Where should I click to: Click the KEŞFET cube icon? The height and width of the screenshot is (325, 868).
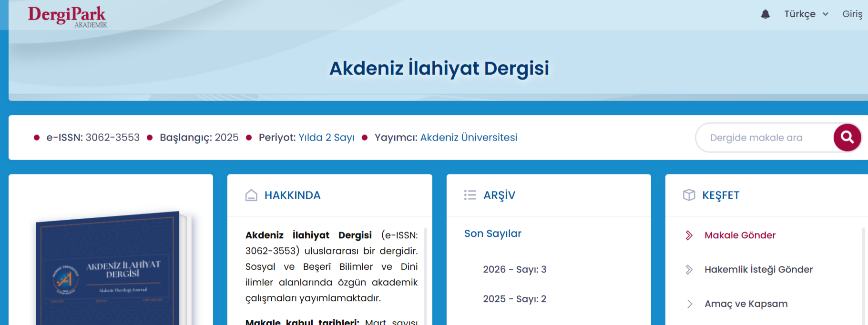click(689, 195)
